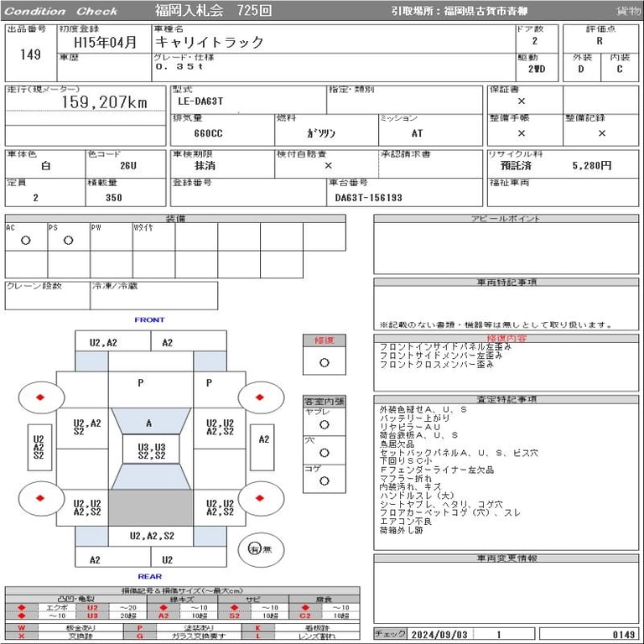The image size is (644, 644).
Task: Click the pickup location 引取場所：福岡県古賀市青柳
Action: coord(460,11)
